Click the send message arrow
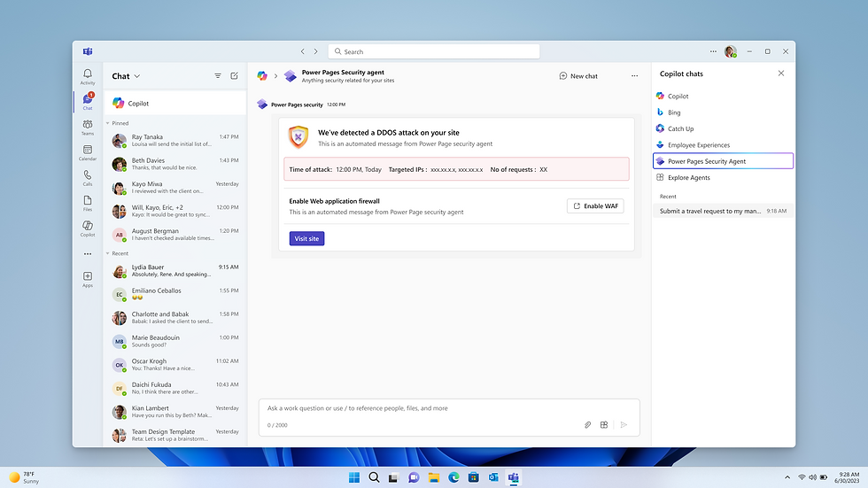The width and height of the screenshot is (868, 488). pyautogui.click(x=624, y=425)
